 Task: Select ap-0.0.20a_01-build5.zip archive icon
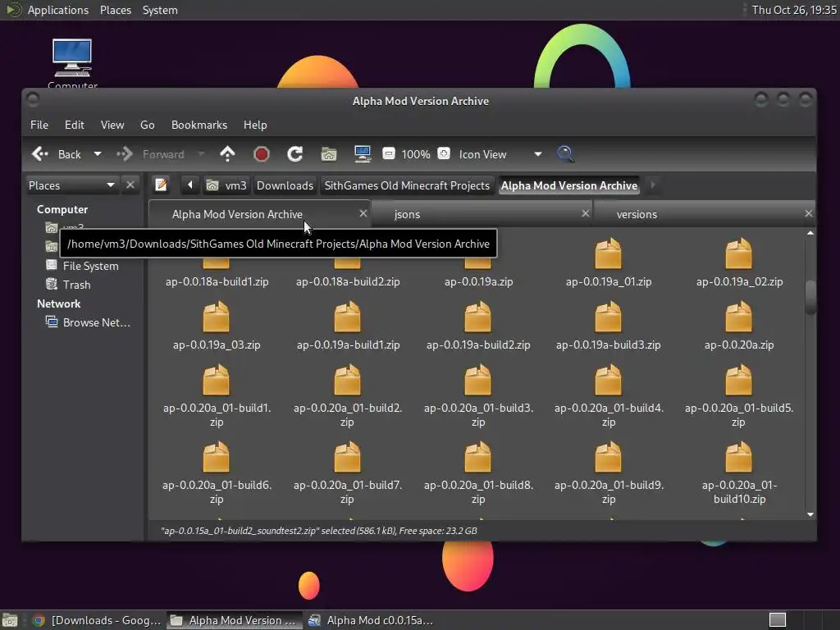739,380
